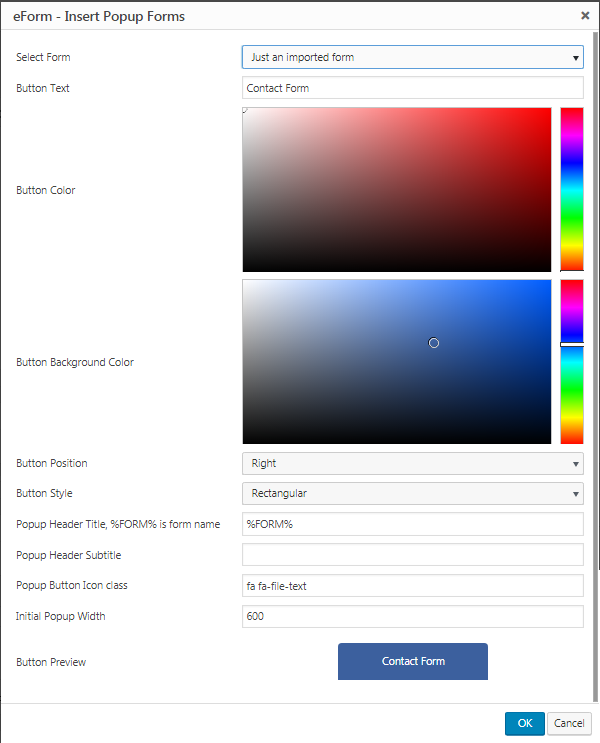Click the Button Color hue strip
Image resolution: width=600 pixels, height=743 pixels.
[572, 190]
